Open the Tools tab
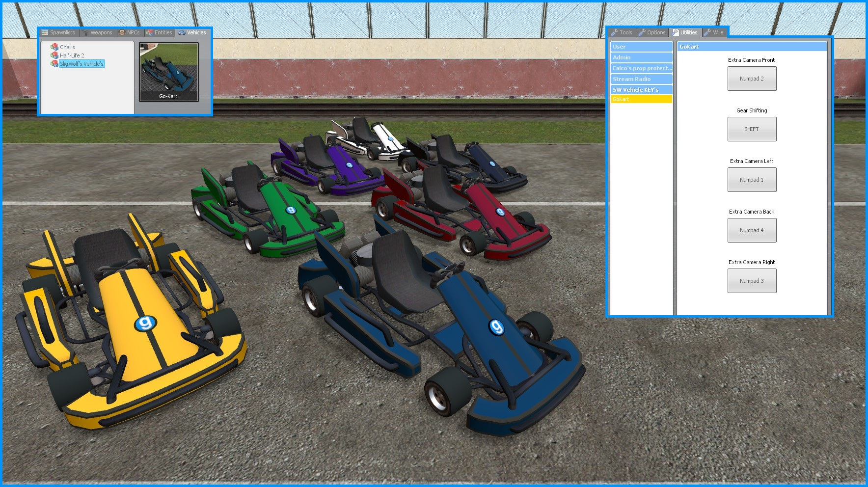The image size is (868, 487). (x=622, y=33)
